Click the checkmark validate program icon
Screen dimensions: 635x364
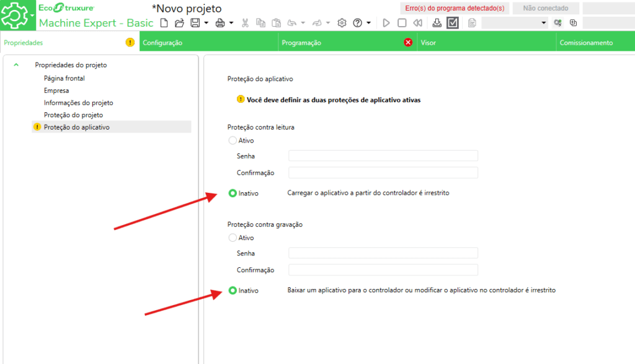(x=452, y=23)
